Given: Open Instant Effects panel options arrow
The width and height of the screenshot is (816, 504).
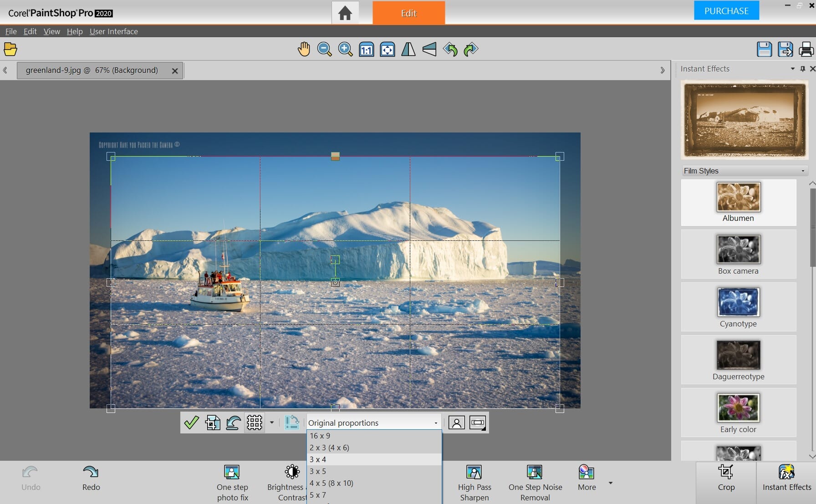Looking at the screenshot, I should (793, 69).
